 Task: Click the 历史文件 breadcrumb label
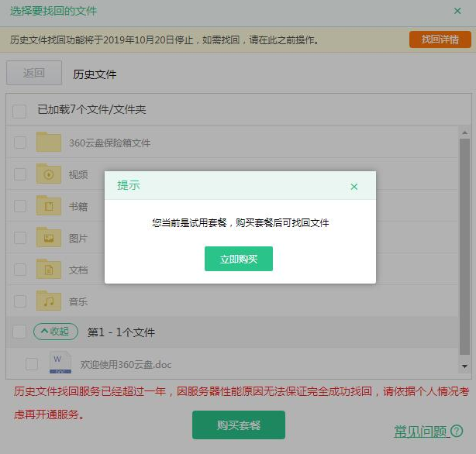click(x=95, y=74)
